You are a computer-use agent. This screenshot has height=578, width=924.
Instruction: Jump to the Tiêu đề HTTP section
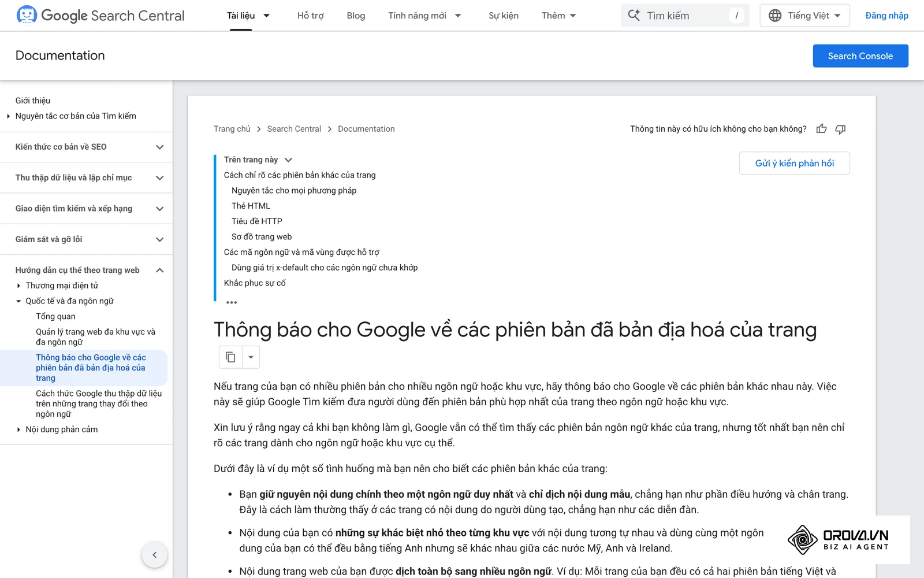[257, 221]
